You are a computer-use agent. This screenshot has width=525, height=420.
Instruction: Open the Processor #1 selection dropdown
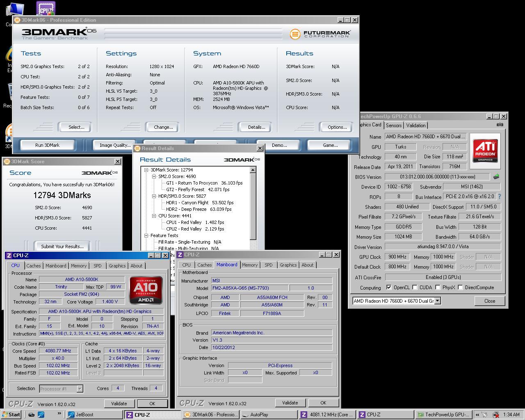[80, 388]
